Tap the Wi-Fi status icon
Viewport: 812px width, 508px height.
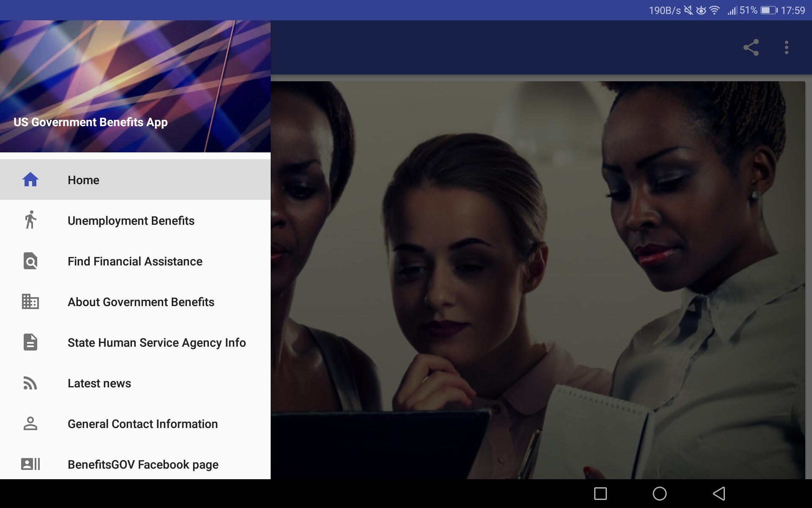click(714, 10)
